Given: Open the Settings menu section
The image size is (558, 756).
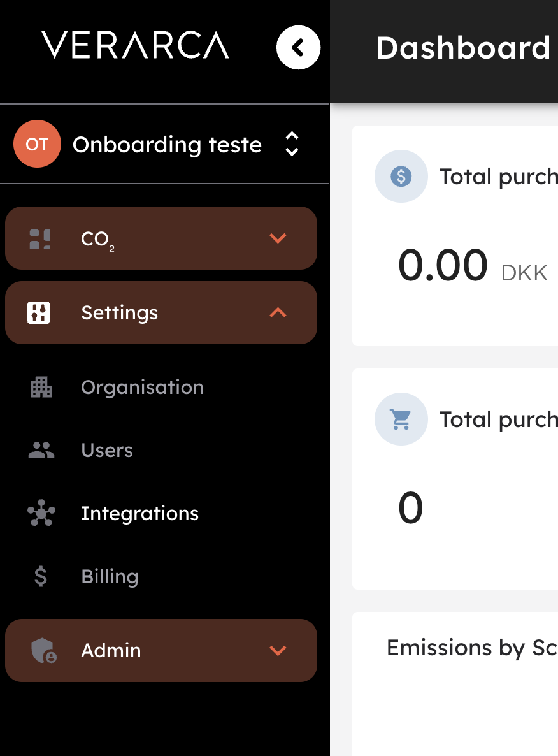Looking at the screenshot, I should 161,312.
